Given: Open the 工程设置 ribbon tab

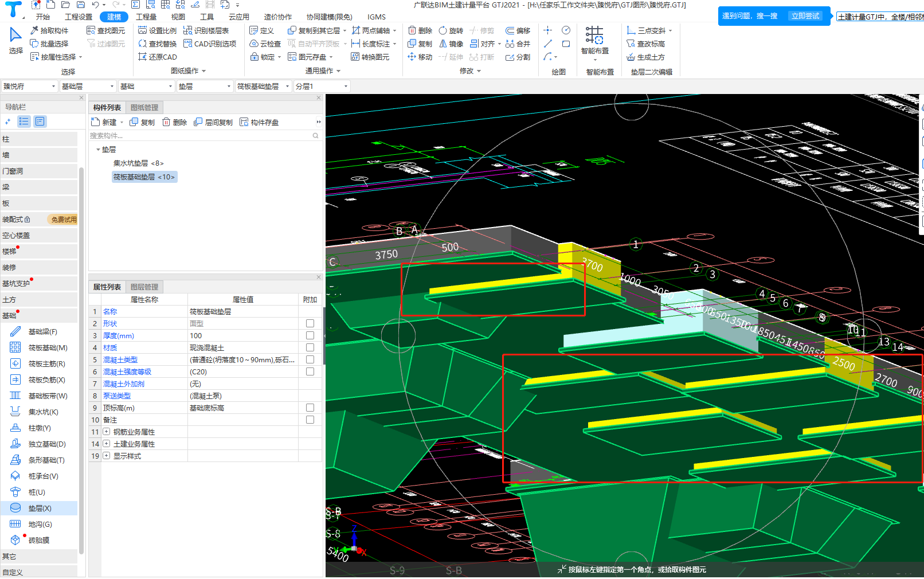Looking at the screenshot, I should coord(79,17).
